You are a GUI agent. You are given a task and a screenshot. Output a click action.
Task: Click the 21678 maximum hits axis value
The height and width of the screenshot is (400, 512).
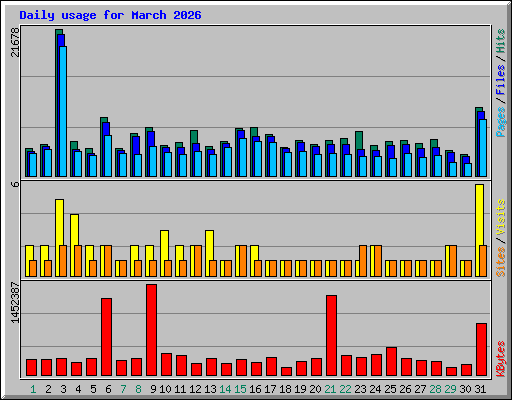pos(15,42)
